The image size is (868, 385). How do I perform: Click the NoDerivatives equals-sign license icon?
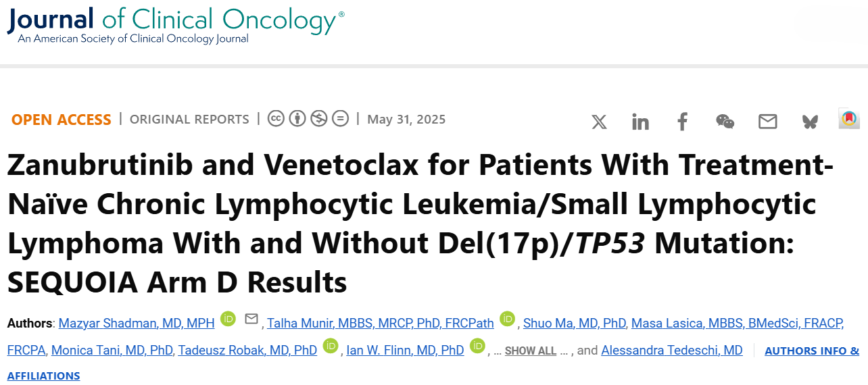[340, 119]
